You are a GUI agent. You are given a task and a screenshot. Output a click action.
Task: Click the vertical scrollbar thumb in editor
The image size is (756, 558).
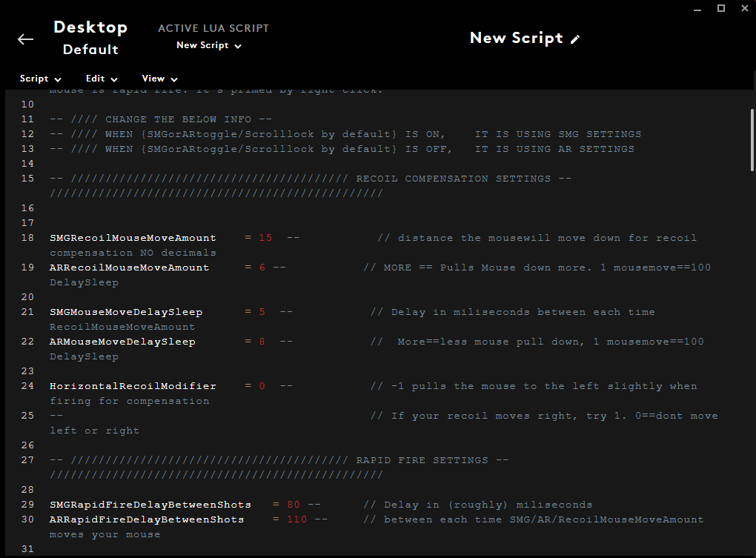[x=752, y=139]
